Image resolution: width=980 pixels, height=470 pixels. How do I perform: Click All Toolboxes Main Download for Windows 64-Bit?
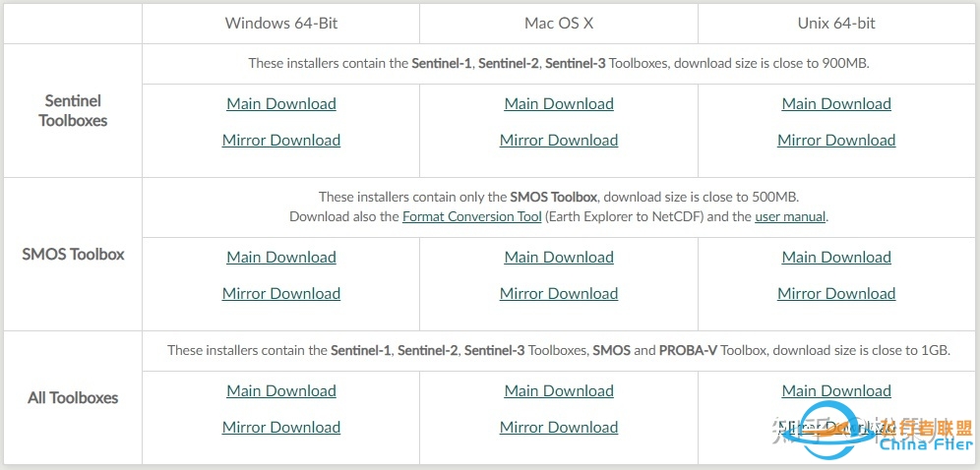281,391
